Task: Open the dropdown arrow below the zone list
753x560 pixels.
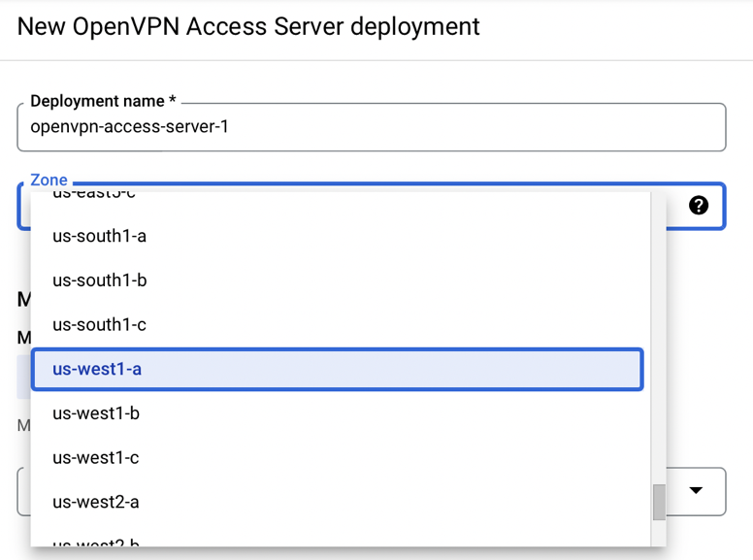Action: [696, 490]
